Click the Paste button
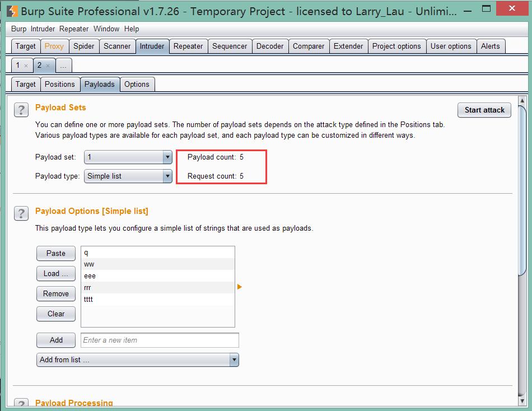The width and height of the screenshot is (532, 411). 56,254
